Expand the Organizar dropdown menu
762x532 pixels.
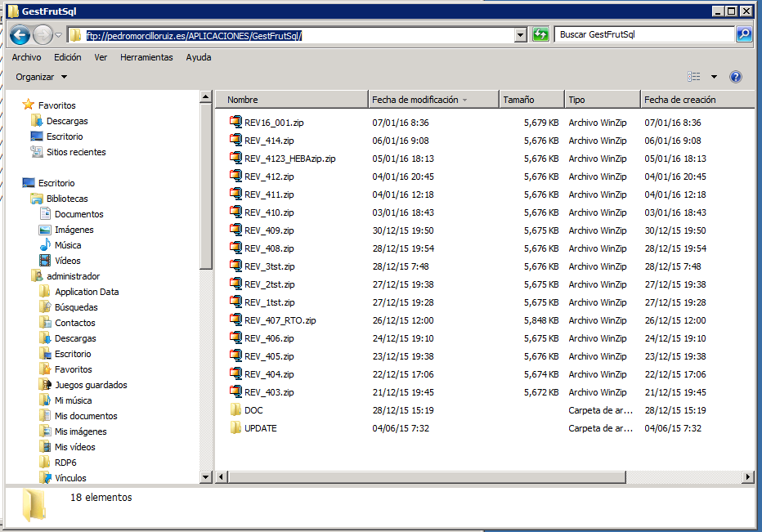click(42, 77)
